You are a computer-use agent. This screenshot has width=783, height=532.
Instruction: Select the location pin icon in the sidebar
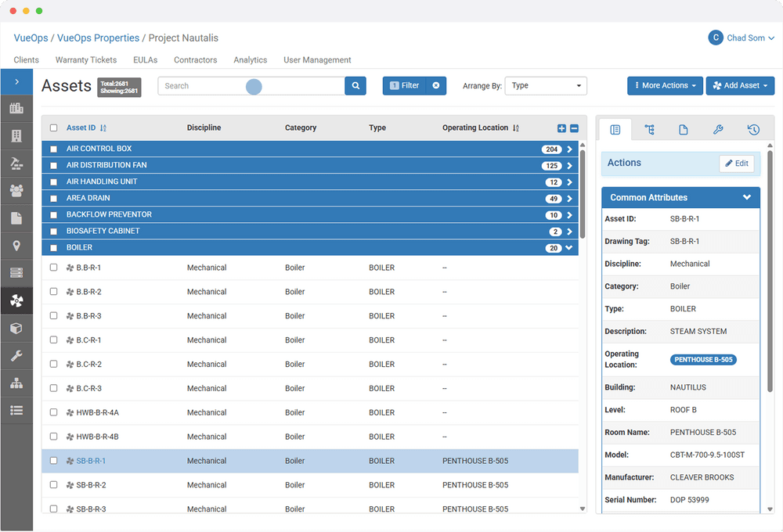coord(16,246)
